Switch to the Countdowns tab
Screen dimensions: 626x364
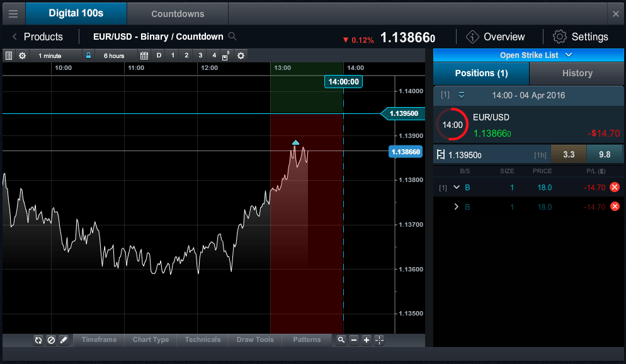click(177, 13)
